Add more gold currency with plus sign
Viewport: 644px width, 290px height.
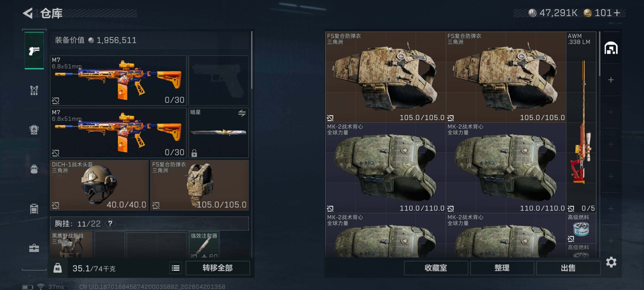pyautogui.click(x=617, y=13)
